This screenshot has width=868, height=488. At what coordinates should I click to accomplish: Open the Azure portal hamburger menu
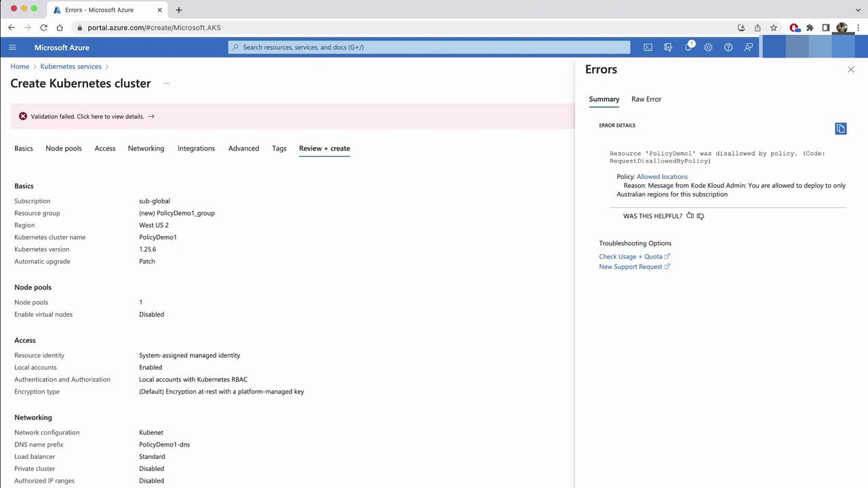12,47
